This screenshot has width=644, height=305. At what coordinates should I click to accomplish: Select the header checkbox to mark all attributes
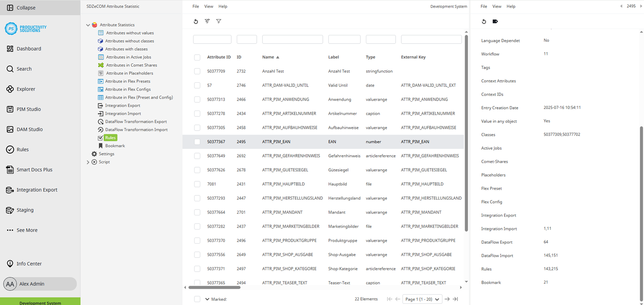click(197, 57)
